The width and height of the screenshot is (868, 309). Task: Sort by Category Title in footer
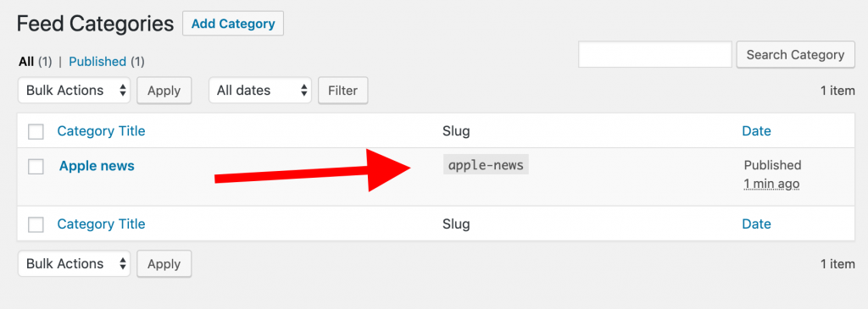point(102,223)
